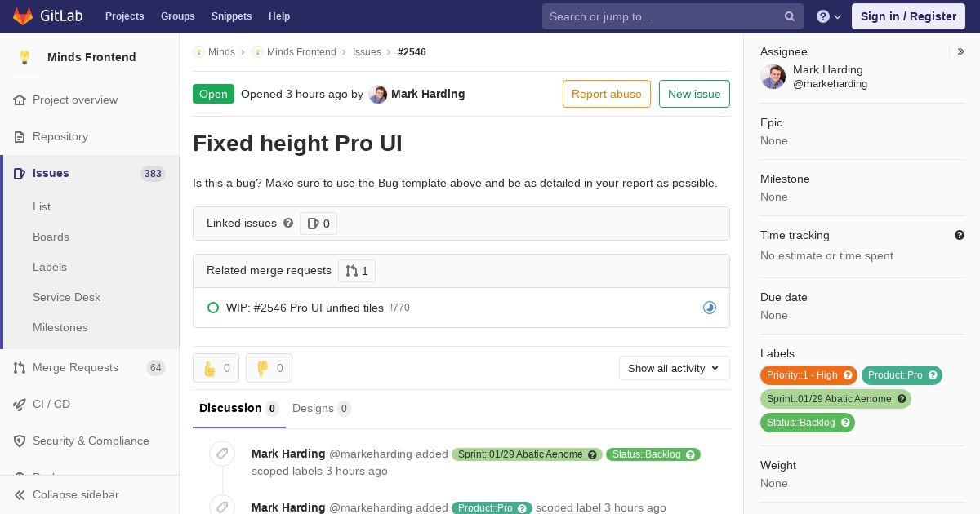The height and width of the screenshot is (514, 980).
Task: Click the Time tracking help icon
Action: point(960,235)
